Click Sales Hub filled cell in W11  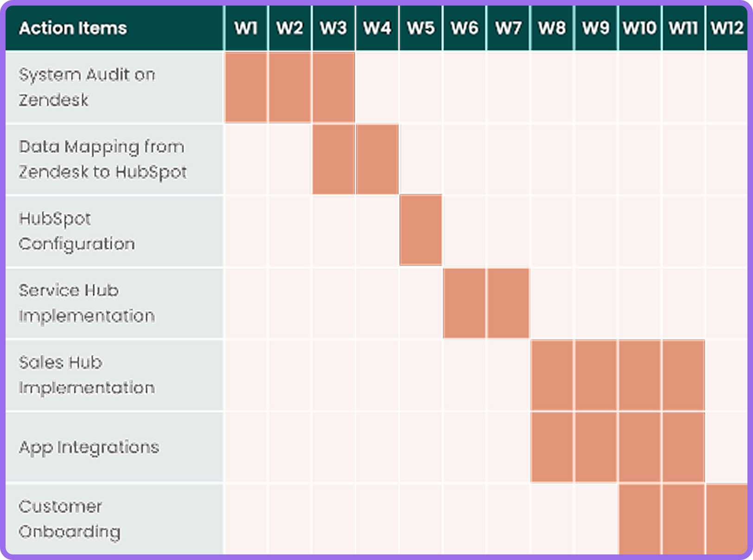click(x=683, y=375)
